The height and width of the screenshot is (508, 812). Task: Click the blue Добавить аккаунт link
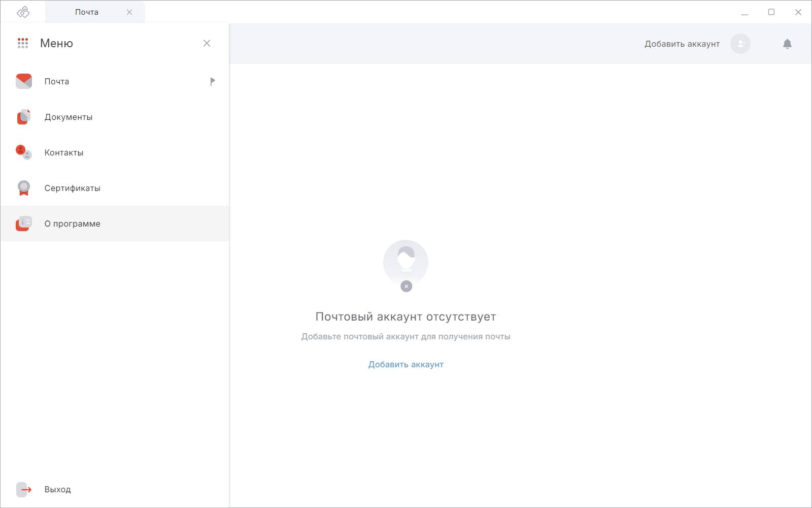(x=406, y=364)
